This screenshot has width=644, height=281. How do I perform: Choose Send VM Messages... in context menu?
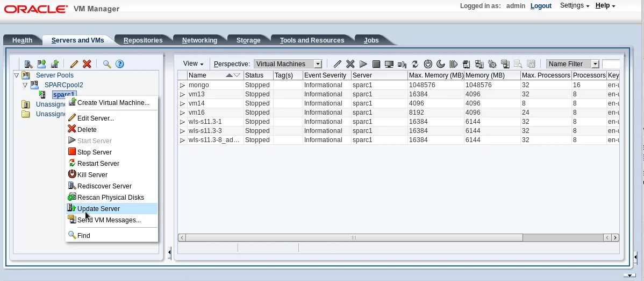pyautogui.click(x=112, y=220)
